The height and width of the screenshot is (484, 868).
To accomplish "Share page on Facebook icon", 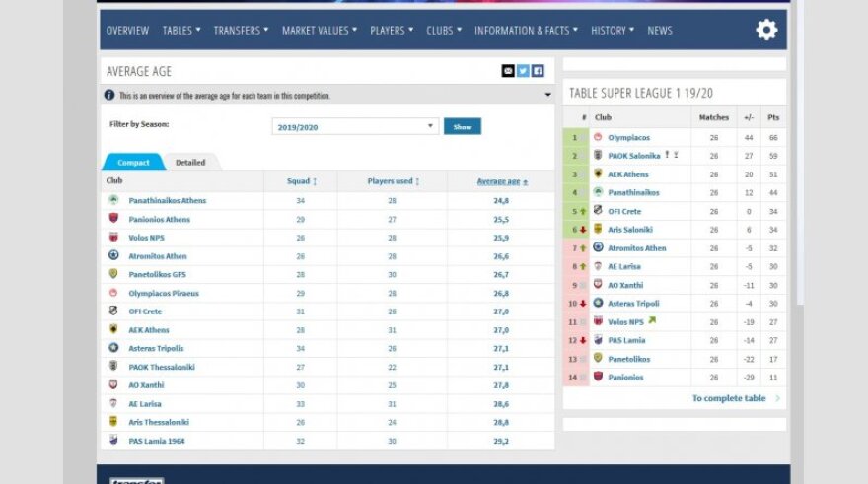I will click(x=539, y=71).
